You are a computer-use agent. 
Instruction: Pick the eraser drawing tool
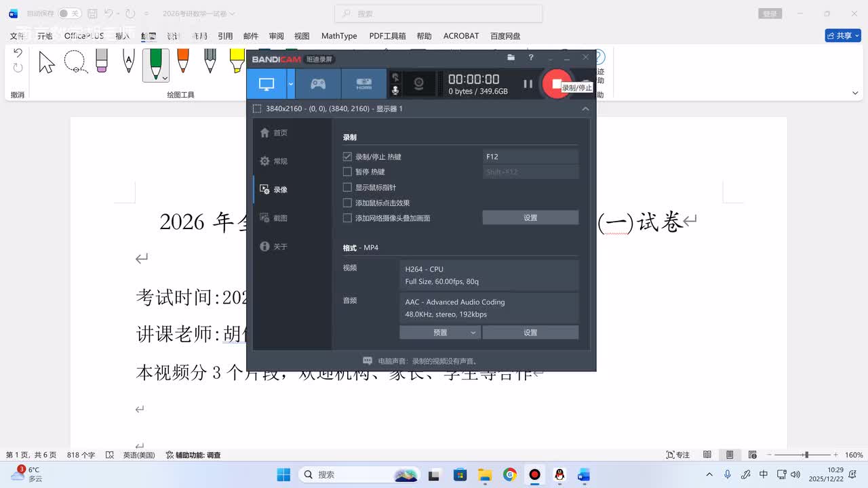click(102, 61)
